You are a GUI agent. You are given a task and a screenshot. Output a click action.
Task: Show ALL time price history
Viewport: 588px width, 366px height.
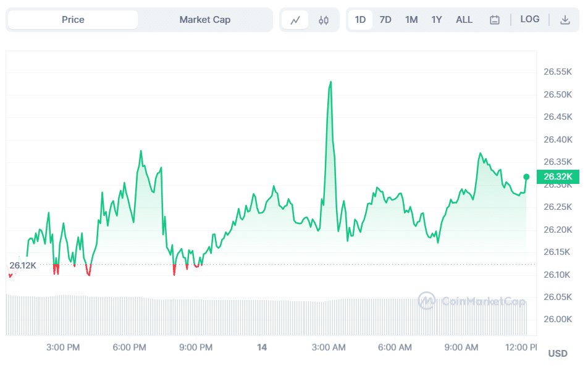(464, 20)
